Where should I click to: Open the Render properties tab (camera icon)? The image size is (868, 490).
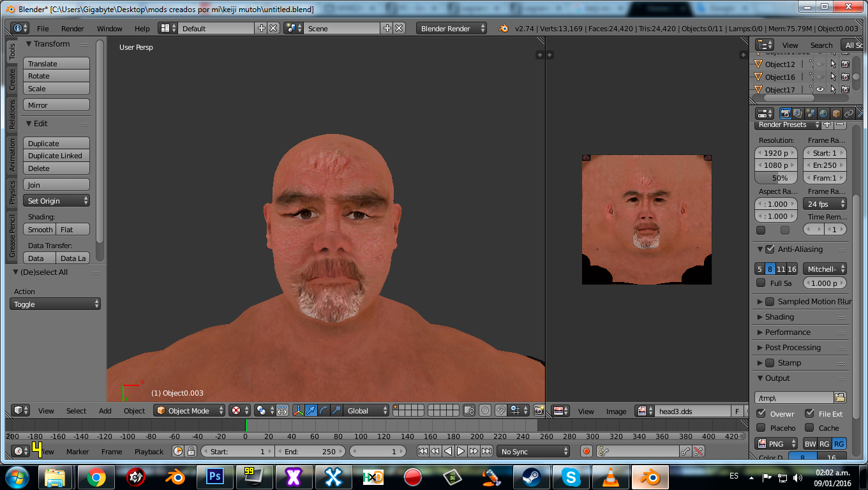[786, 114]
